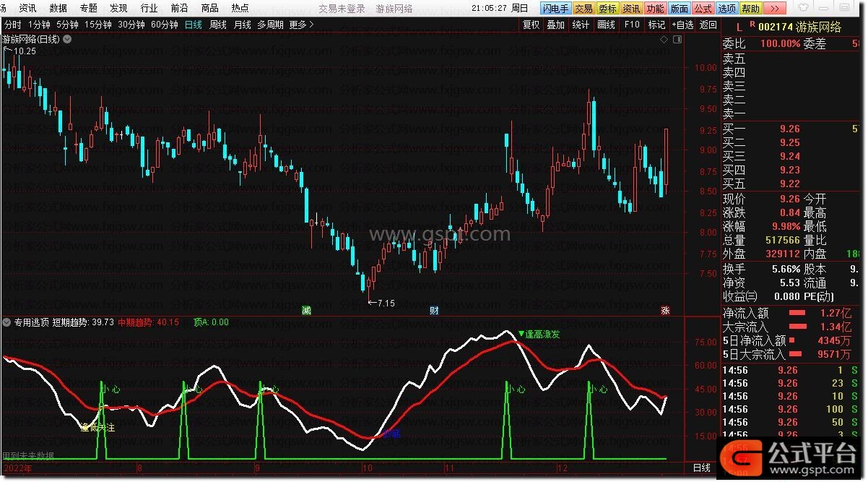Select the 15分钟 period

tap(97, 25)
